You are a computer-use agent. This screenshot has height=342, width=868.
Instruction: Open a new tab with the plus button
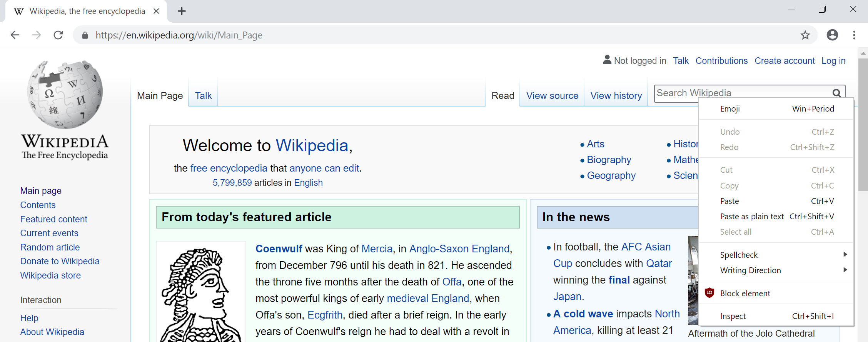coord(182,11)
